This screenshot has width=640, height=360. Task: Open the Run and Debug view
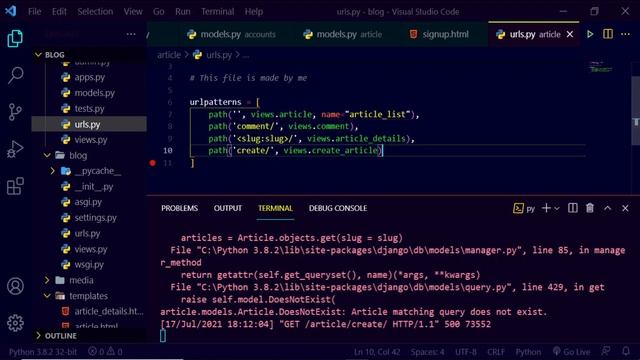(x=15, y=149)
